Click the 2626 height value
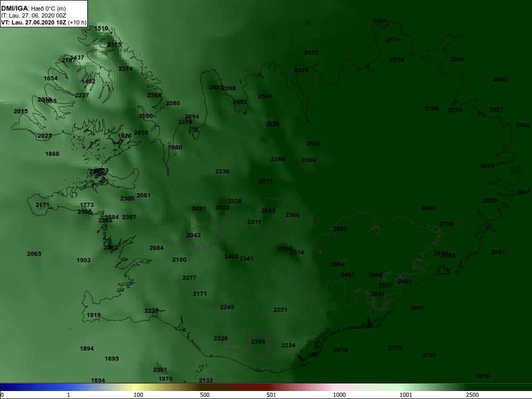532x399 pixels. point(272,124)
